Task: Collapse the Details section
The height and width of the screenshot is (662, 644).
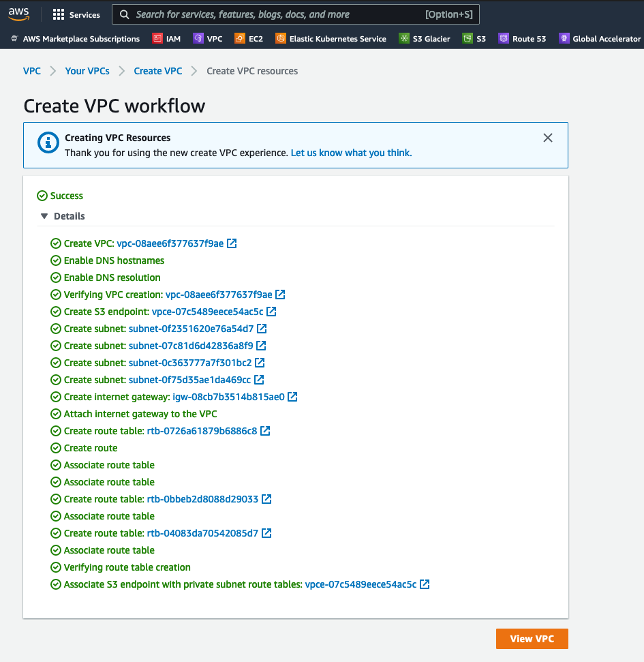Action: [x=44, y=216]
